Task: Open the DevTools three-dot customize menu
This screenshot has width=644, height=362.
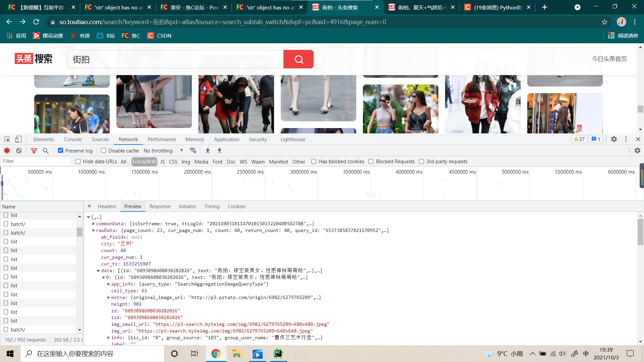Action: coord(626,139)
